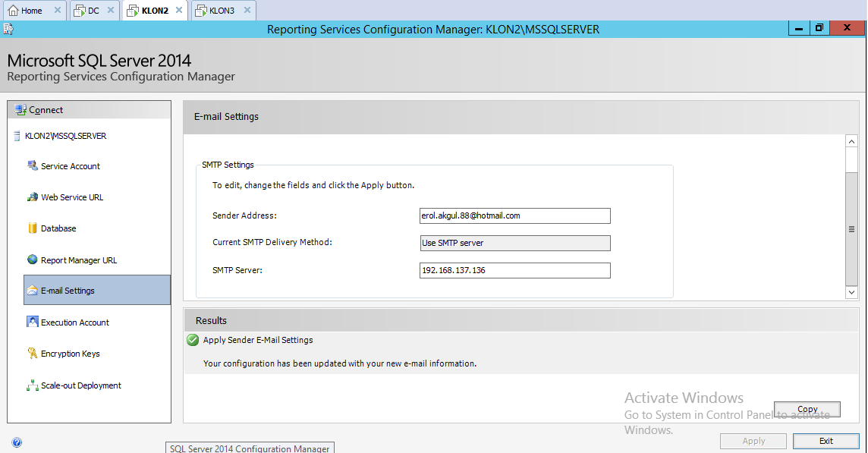
Task: Click the Database cylinder icon
Action: tap(33, 228)
